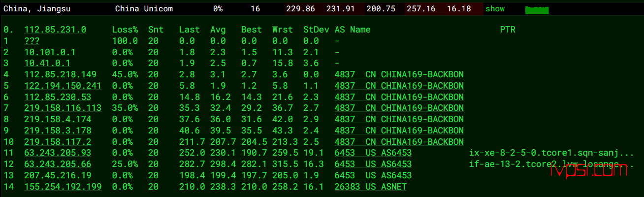Click the 35.0% loss value in hop 7
Screen dimensions: 644x197
[x=125, y=108]
